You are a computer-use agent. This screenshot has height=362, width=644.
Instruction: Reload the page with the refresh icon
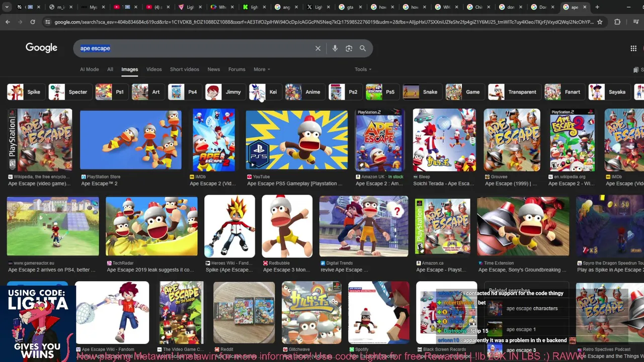point(33,22)
